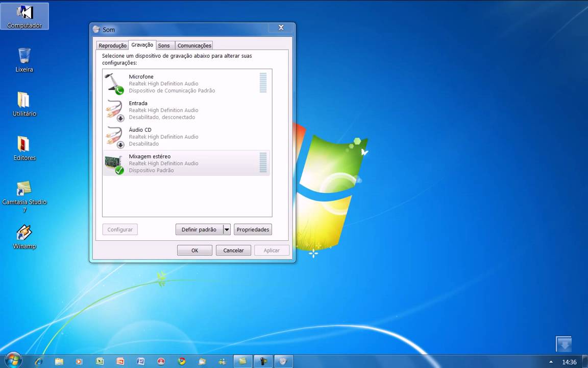Select the 'Dispositivo de Comunicação Padrão' text
The width and height of the screenshot is (588, 368).
[x=172, y=90]
